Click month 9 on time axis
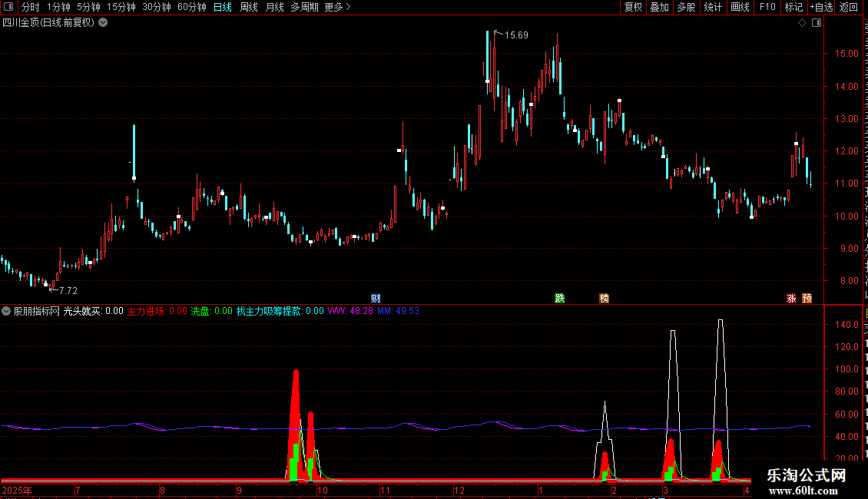Viewport: 868px width, 499px height. coord(239,490)
